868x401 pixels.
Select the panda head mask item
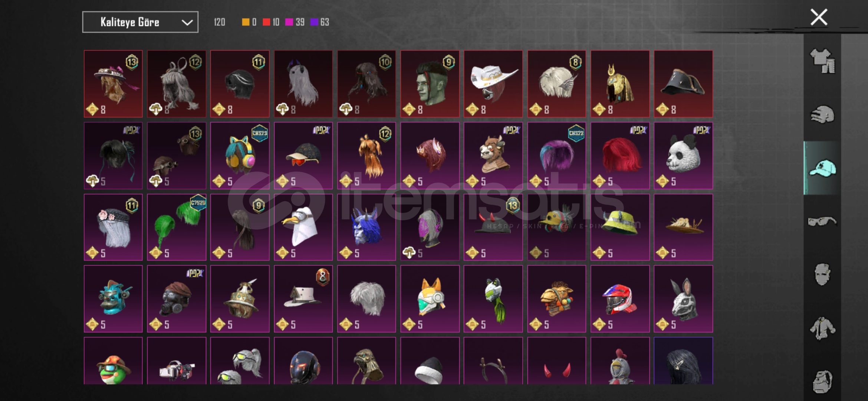683,156
